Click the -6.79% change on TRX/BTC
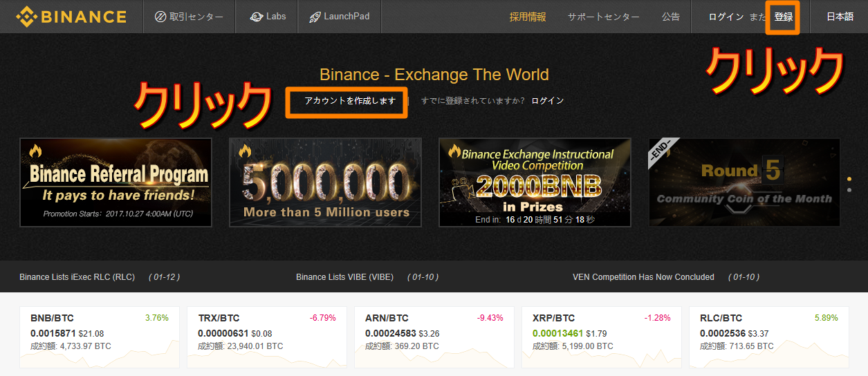This screenshot has height=376, width=868. 322,318
